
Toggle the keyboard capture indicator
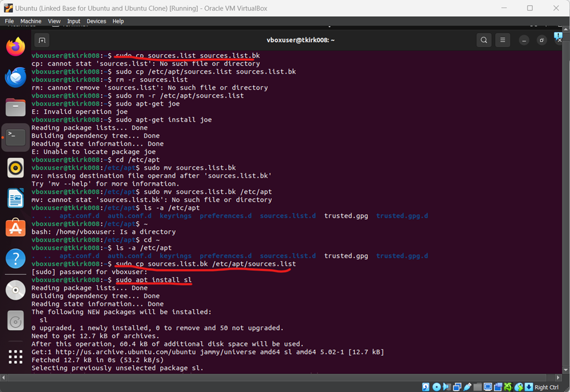click(529, 387)
